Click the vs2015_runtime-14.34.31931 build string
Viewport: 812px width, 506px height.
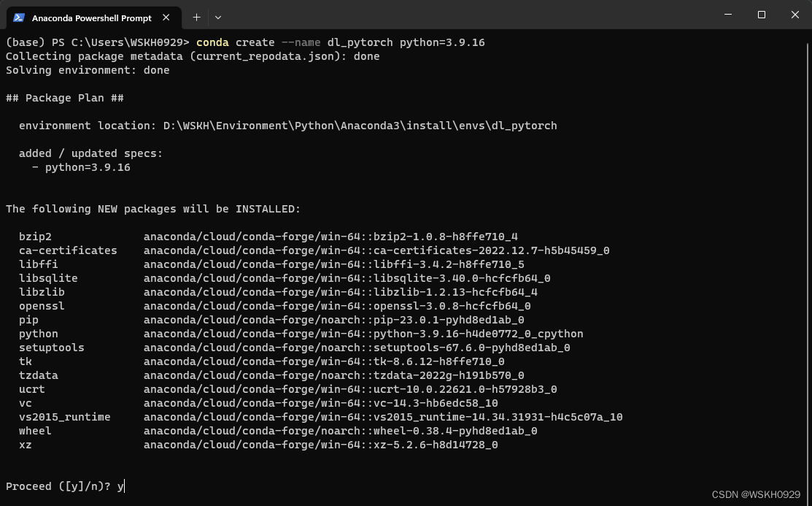(498, 417)
